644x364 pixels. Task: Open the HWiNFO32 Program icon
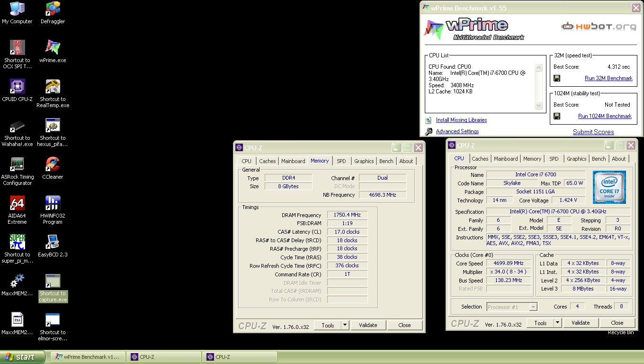pyautogui.click(x=53, y=203)
